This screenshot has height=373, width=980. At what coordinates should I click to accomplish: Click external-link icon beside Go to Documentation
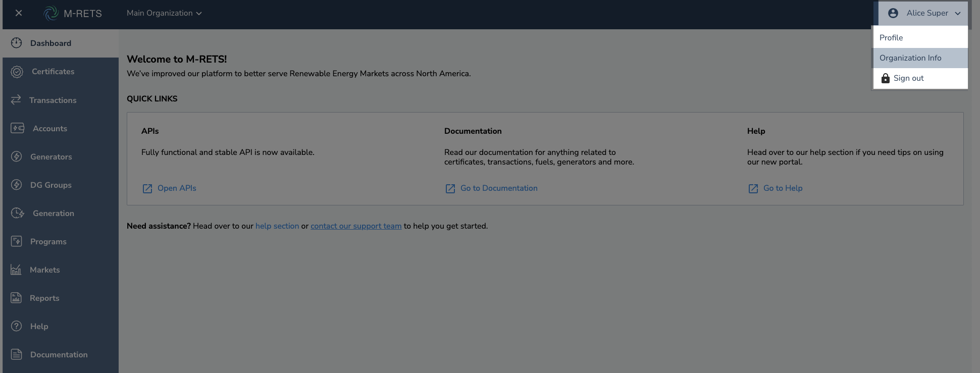450,189
